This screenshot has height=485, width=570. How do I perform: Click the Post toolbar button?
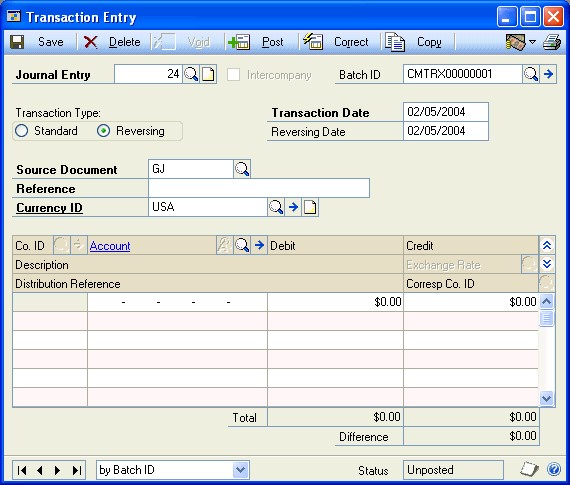256,42
